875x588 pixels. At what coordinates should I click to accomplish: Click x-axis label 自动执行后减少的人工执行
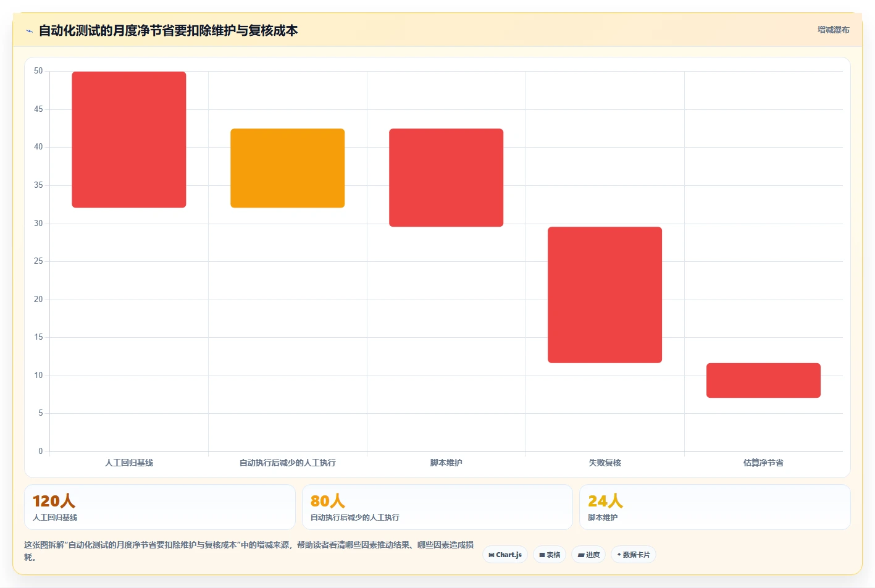click(288, 463)
